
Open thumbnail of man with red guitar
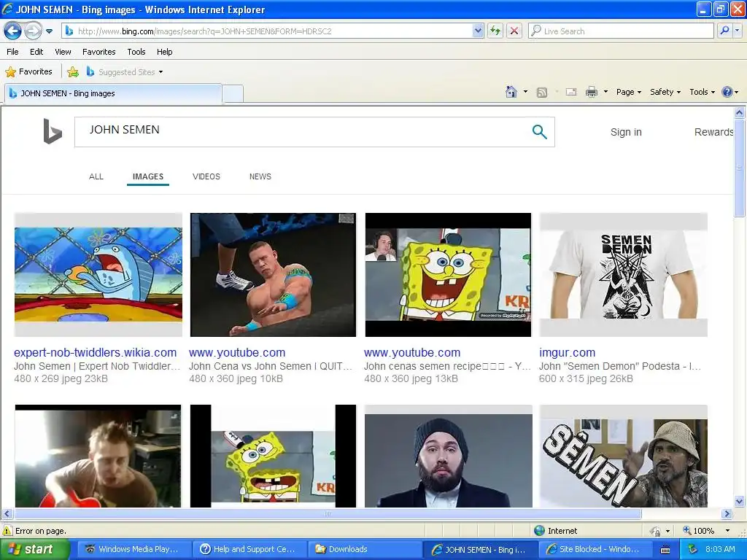coord(98,456)
